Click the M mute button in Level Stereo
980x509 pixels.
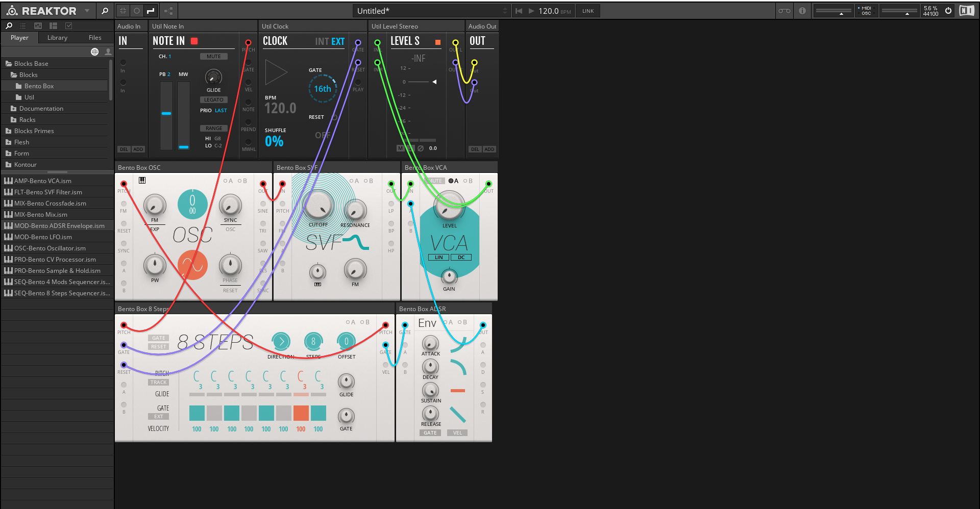(x=400, y=148)
